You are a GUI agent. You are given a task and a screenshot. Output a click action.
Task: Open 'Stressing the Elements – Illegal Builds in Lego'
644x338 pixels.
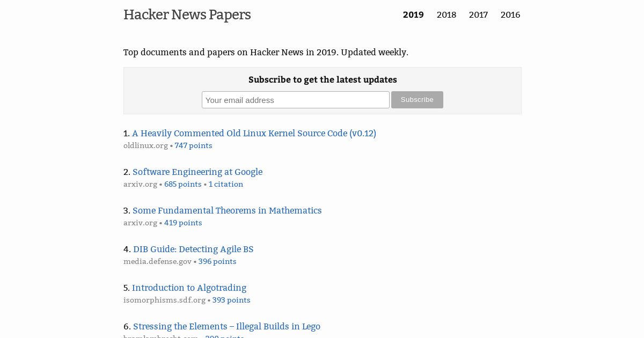click(226, 326)
